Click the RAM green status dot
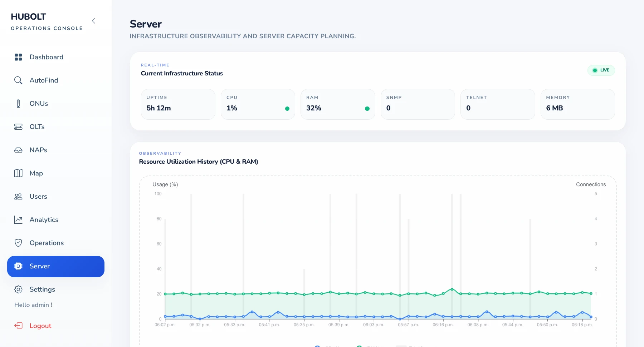 [367, 109]
